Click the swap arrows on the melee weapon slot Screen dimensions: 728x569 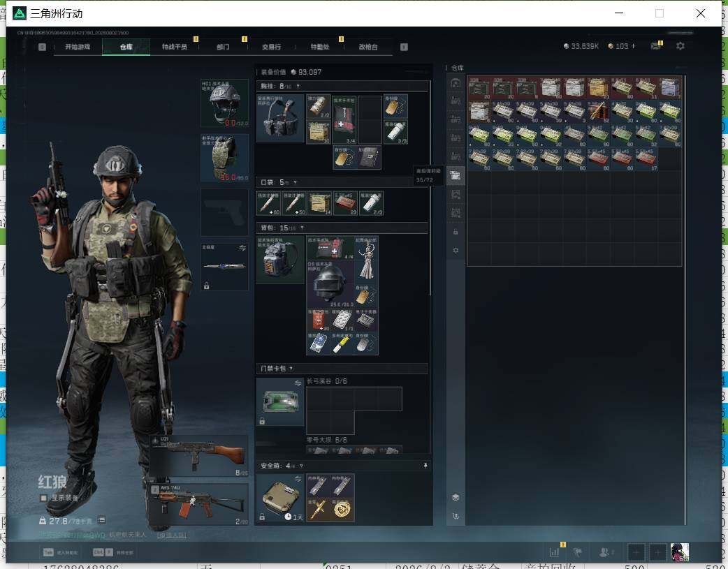242,248
